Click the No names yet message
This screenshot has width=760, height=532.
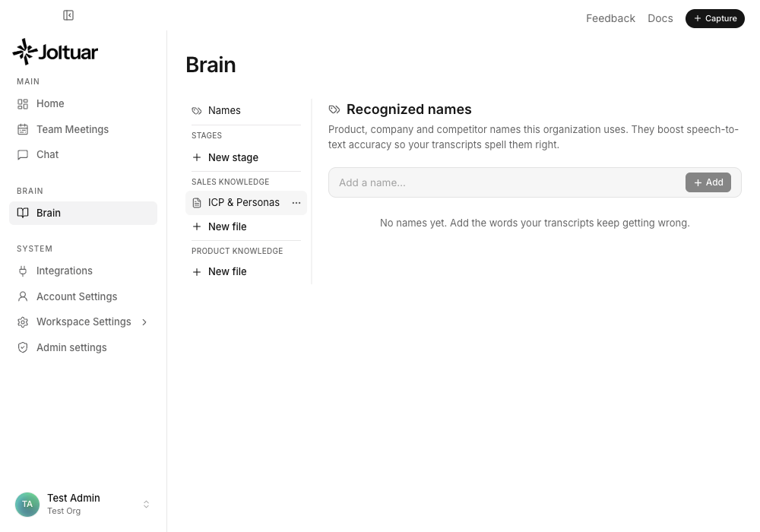tap(534, 223)
